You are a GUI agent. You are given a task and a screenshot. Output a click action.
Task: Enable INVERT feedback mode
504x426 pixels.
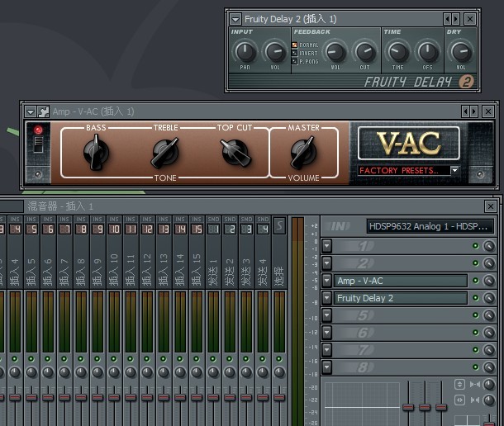point(295,53)
